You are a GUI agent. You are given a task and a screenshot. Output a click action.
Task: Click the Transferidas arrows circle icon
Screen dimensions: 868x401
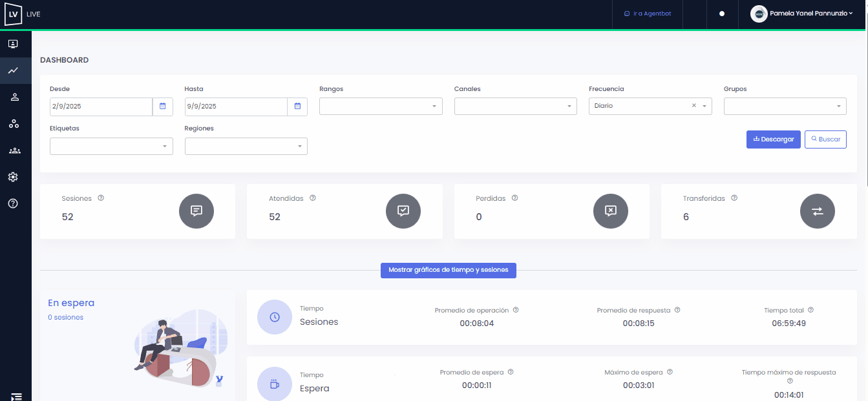(x=817, y=211)
